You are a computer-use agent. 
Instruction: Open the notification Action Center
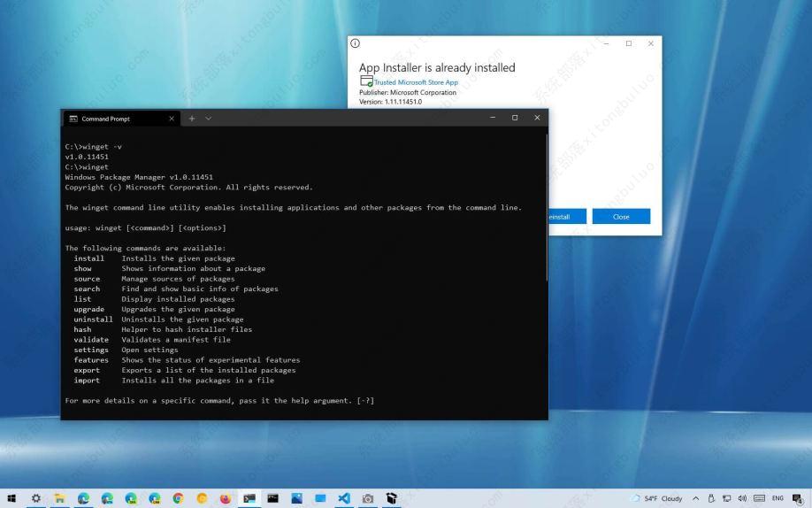click(x=798, y=498)
